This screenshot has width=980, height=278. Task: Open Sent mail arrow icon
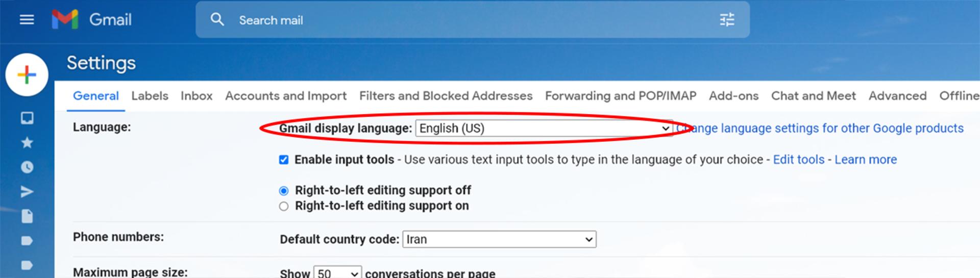tap(27, 192)
